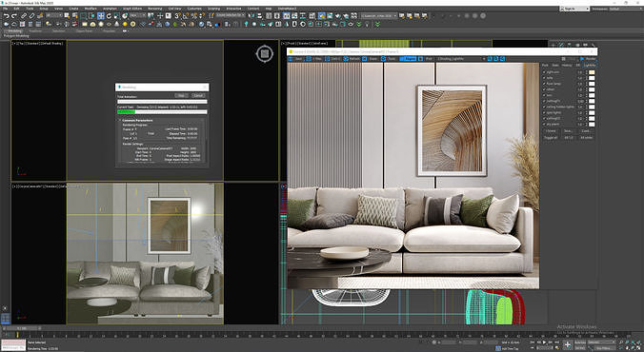Open color swatch for spot lights row
The height and width of the screenshot is (352, 644).
point(592,113)
